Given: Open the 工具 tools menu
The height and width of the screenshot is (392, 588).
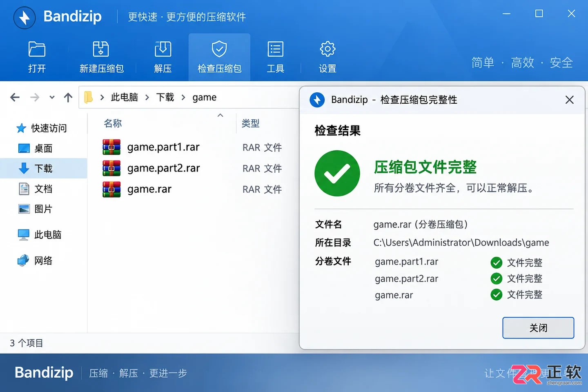Looking at the screenshot, I should pyautogui.click(x=275, y=57).
